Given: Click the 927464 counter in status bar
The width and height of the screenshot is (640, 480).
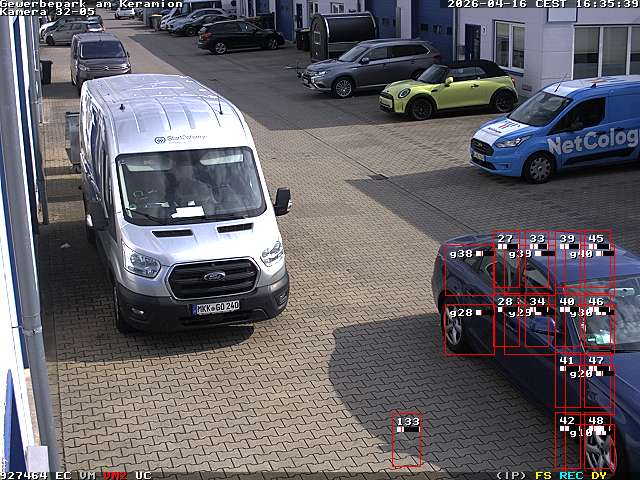Looking at the screenshot, I should 24,475.
